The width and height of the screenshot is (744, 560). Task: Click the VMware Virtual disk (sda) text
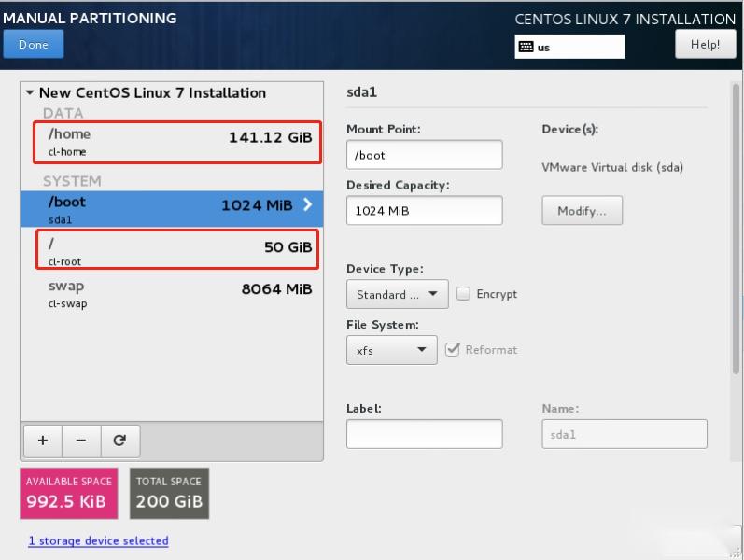(x=612, y=167)
